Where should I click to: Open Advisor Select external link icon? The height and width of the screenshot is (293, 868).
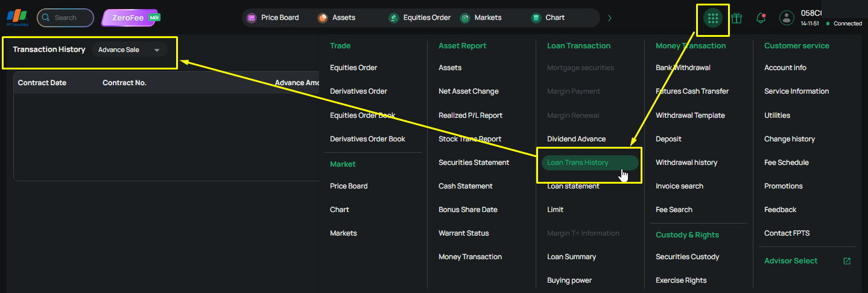847,261
